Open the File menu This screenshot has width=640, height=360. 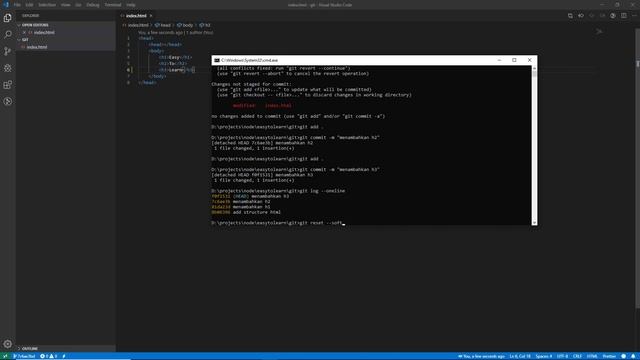point(17,5)
